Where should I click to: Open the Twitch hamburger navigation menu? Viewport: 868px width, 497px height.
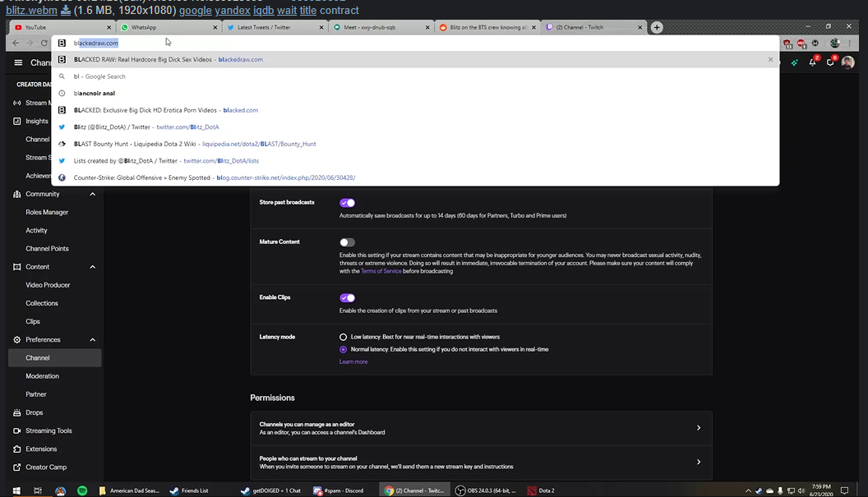click(x=18, y=62)
